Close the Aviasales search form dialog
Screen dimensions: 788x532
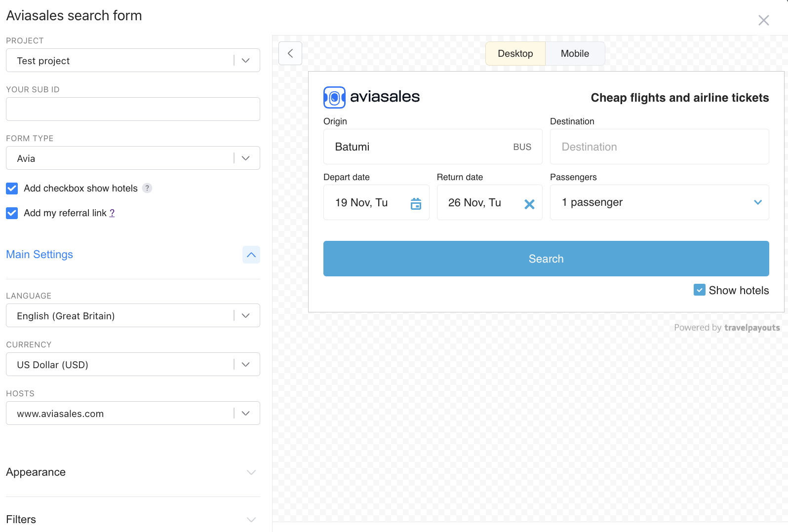763,20
